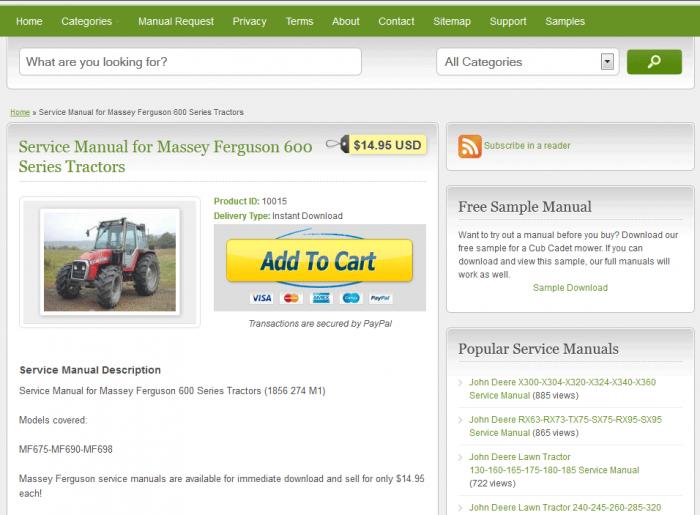Viewport: 700px width, 515px height.
Task: Click the Product ID 10015 text
Action: click(250, 201)
